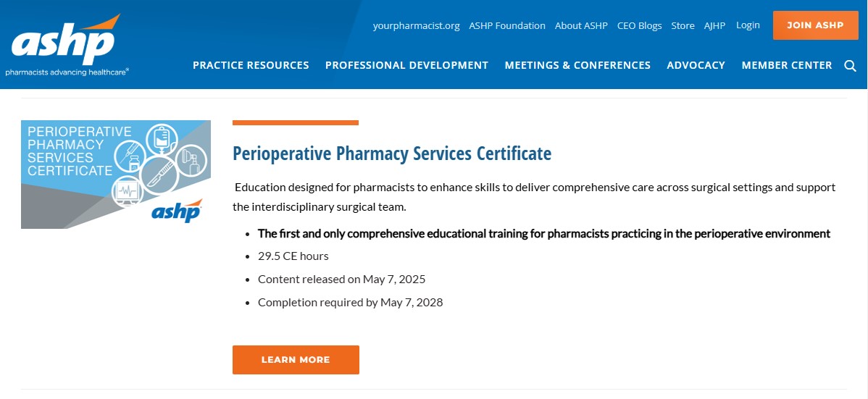Open the Professional Development menu

click(406, 65)
